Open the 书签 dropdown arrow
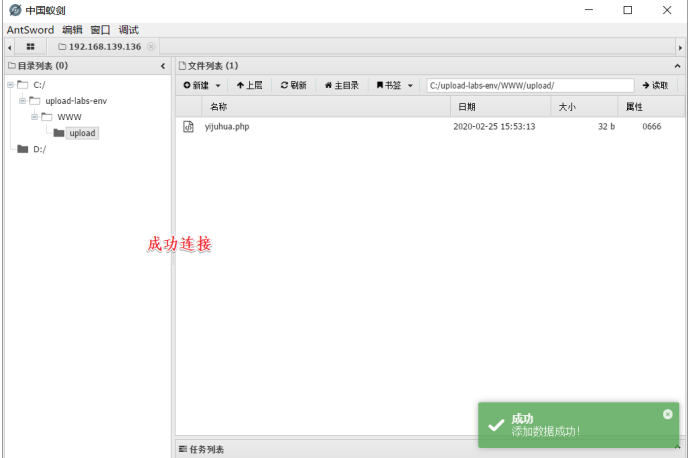Viewport: 693px width, 458px height. click(x=410, y=86)
